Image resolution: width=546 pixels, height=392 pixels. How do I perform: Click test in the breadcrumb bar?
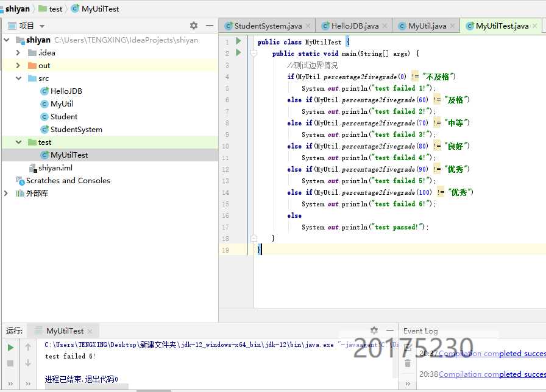55,9
